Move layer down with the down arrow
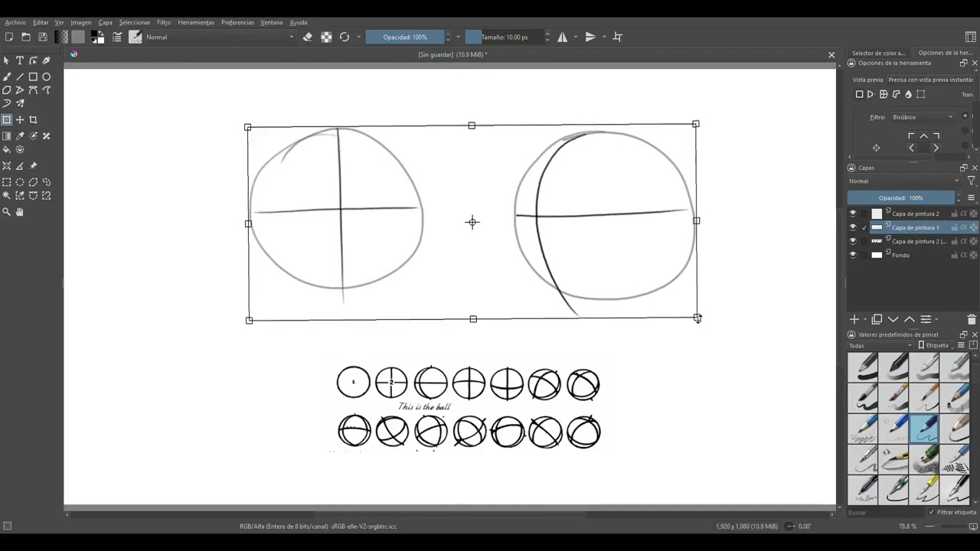This screenshot has height=551, width=980. point(893,319)
